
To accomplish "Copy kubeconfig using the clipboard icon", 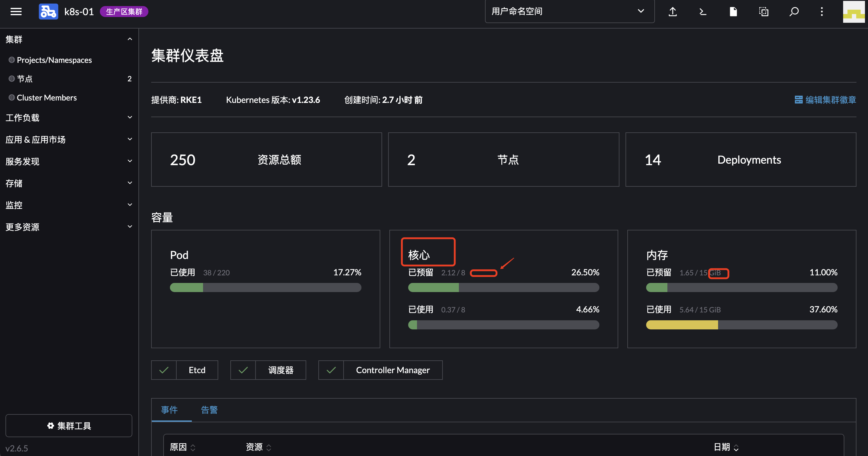I will point(764,11).
